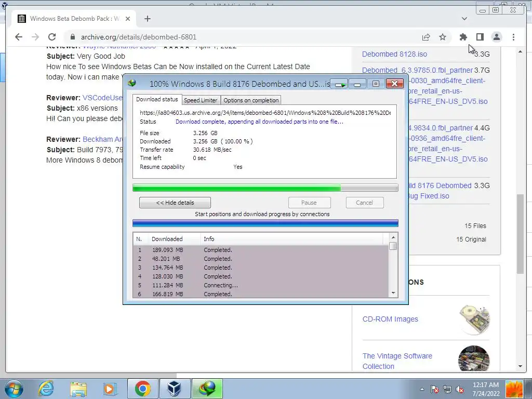532x399 pixels.
Task: Select connection row 3 with 134.764 MB
Action: point(261,268)
